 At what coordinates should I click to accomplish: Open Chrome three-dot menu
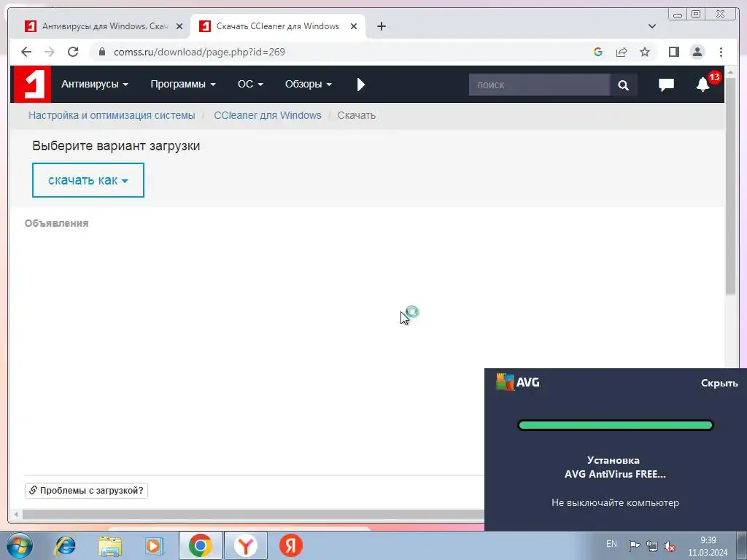click(x=721, y=52)
